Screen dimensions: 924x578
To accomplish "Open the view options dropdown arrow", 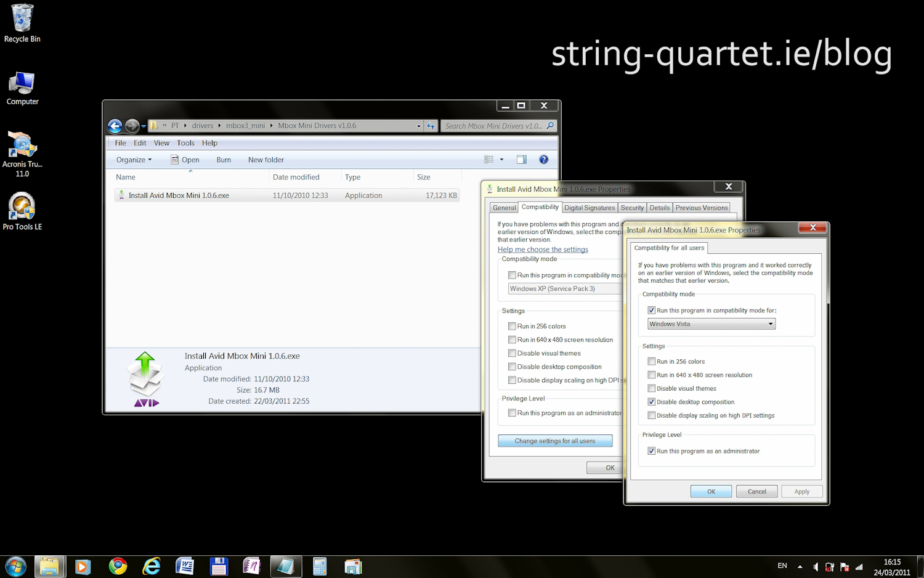I will 501,160.
